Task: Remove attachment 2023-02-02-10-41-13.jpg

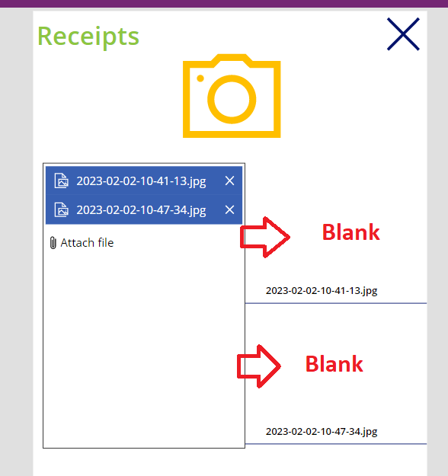Action: click(229, 181)
